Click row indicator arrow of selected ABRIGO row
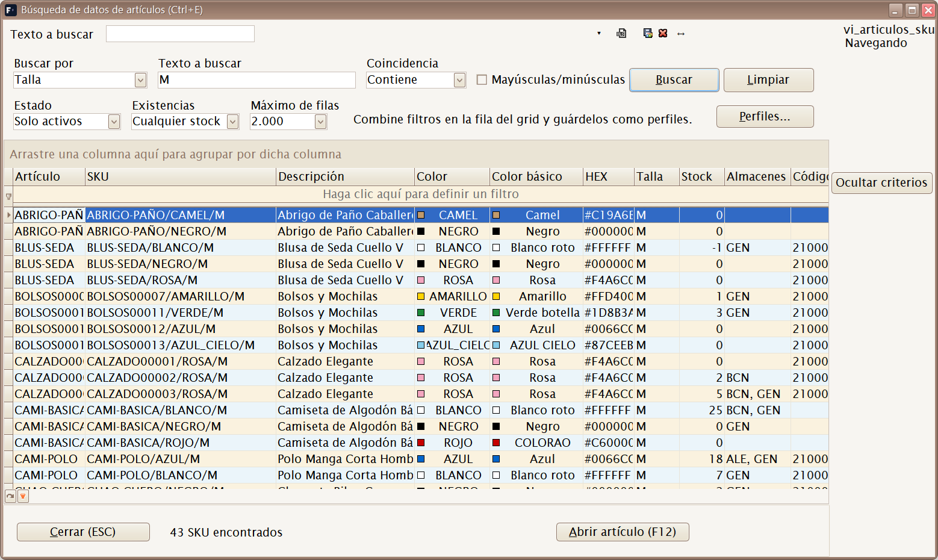 (8, 215)
